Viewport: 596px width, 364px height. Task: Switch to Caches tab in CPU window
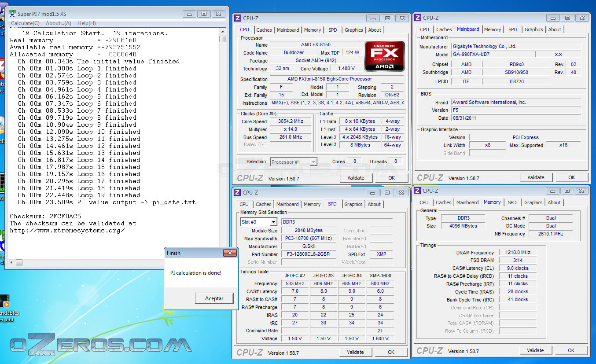(x=264, y=30)
